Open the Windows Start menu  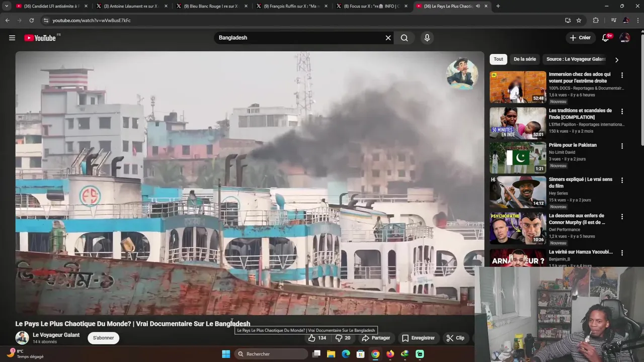coord(226,354)
